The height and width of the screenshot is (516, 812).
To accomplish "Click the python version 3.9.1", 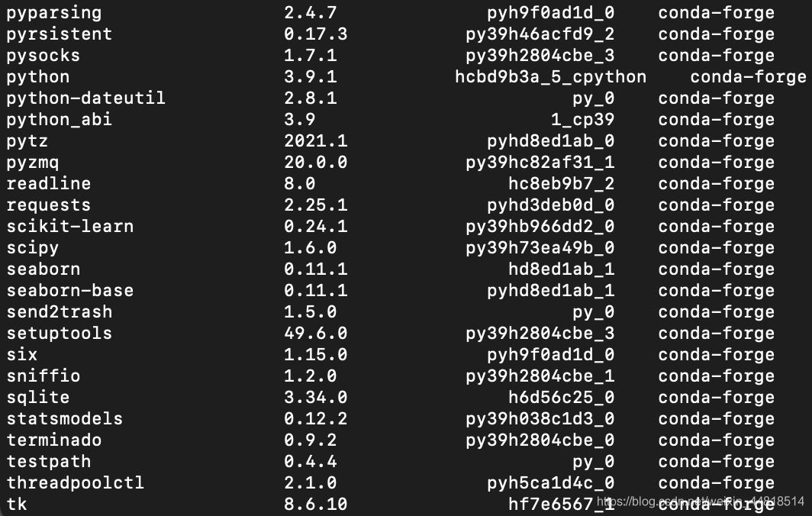I will tap(310, 77).
